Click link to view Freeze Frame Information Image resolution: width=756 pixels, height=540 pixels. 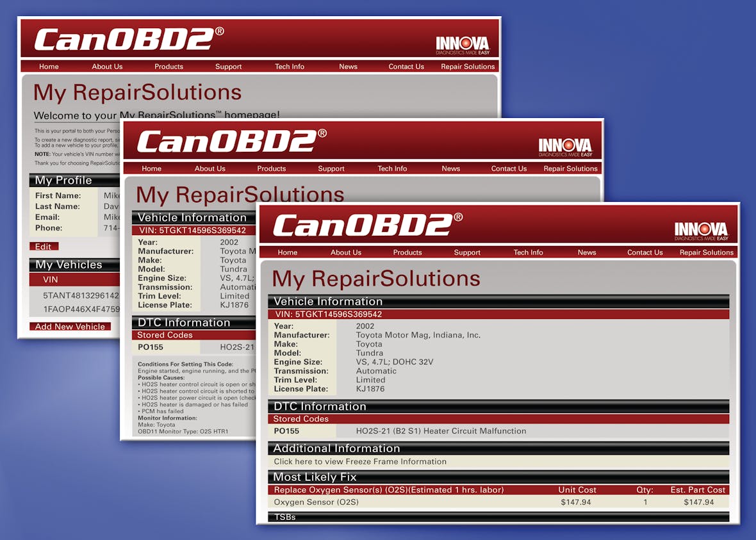tap(359, 461)
